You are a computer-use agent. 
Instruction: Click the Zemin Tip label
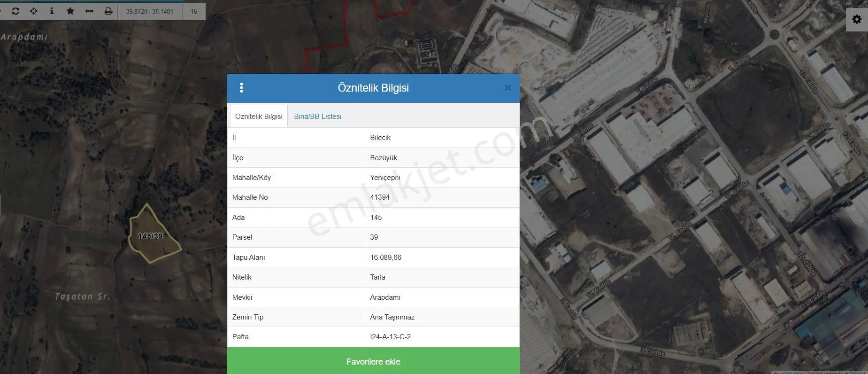pyautogui.click(x=248, y=317)
